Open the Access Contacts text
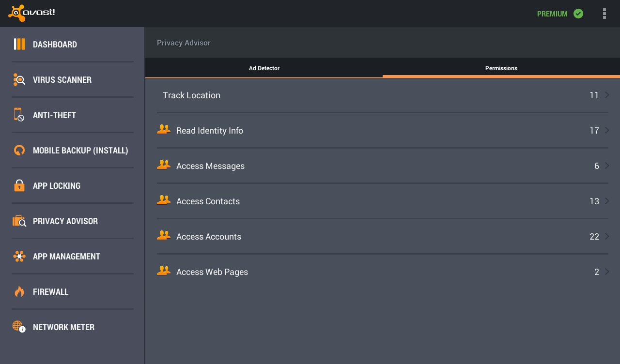Viewport: 620px width, 364px height. (x=208, y=201)
